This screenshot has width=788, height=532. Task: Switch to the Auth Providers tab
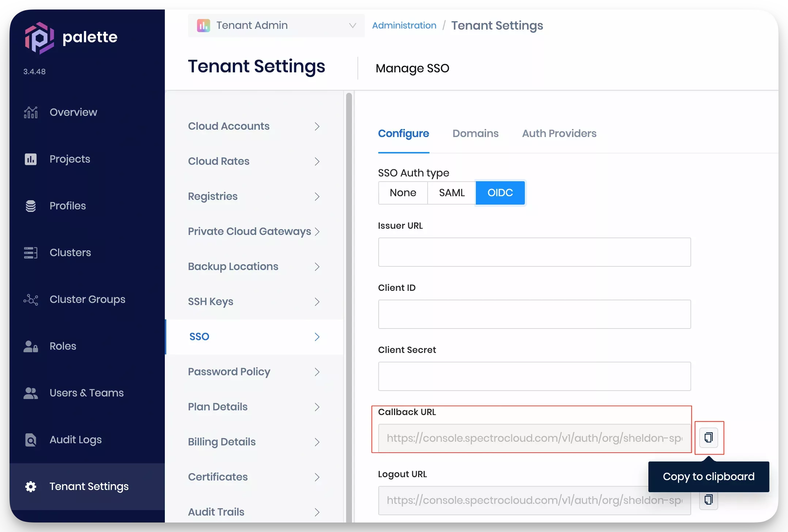559,133
